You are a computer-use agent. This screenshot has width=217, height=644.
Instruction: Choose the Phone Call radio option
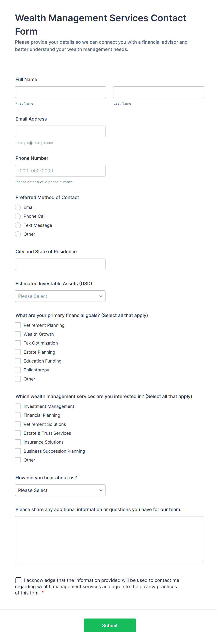pos(18,216)
